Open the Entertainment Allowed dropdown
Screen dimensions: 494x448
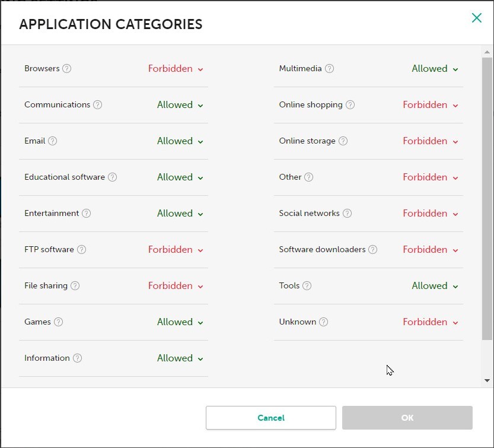tap(180, 214)
